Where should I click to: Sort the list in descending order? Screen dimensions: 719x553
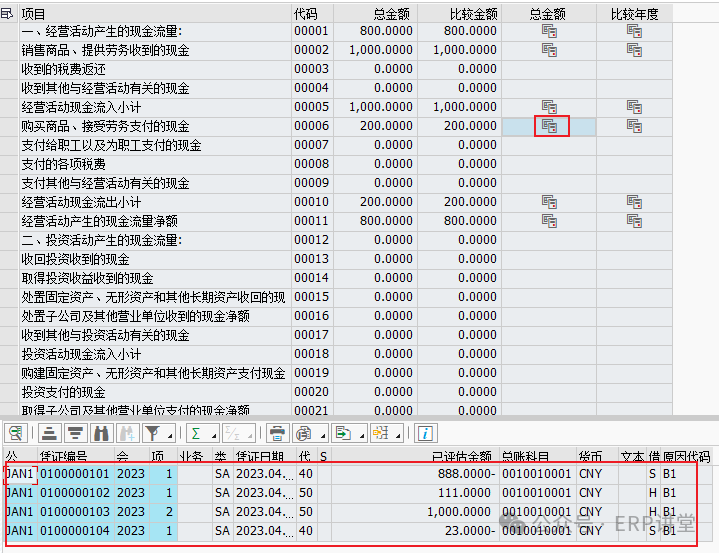click(74, 433)
